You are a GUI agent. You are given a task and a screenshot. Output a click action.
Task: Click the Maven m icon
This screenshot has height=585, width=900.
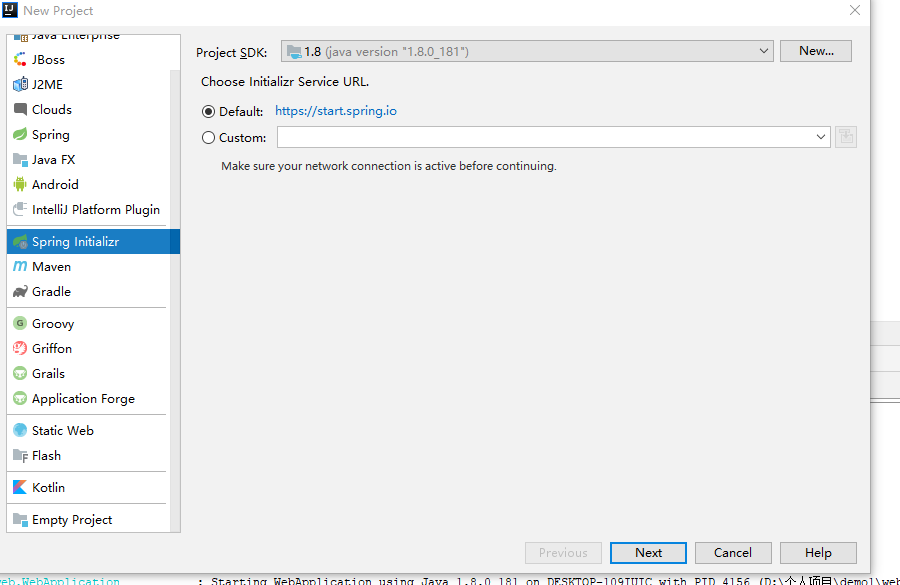pyautogui.click(x=20, y=266)
